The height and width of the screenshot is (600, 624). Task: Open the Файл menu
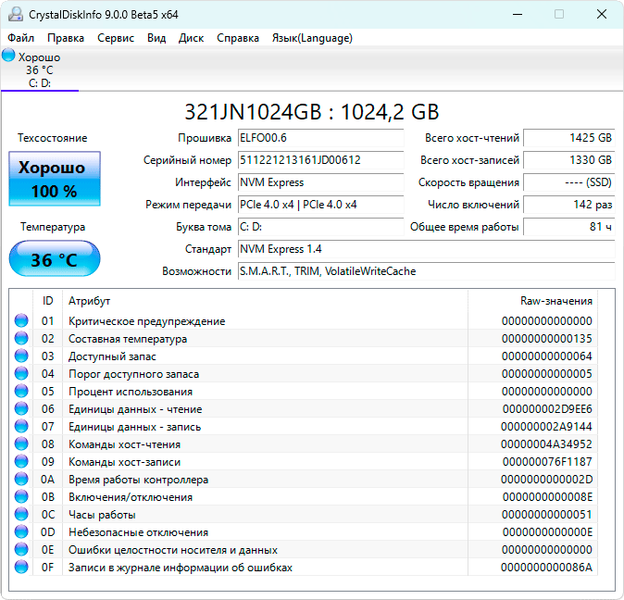[x=20, y=38]
